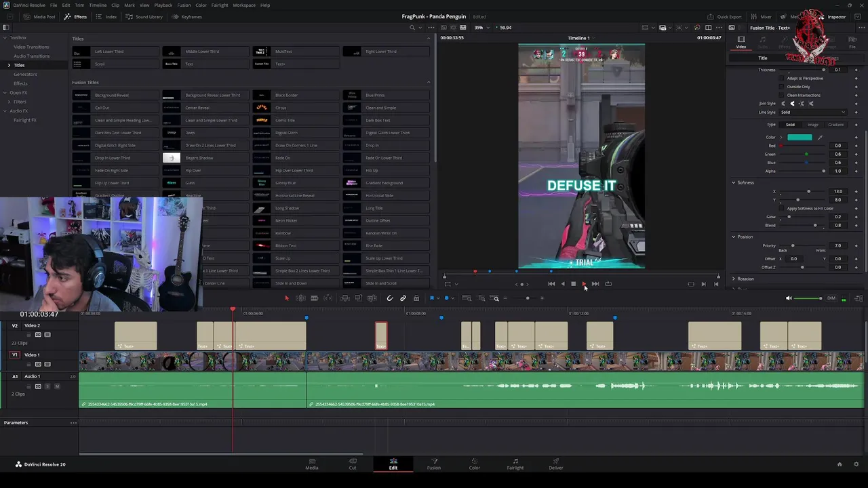Open the Line Style dropdown
Viewport: 868px width, 488px height.
point(812,113)
